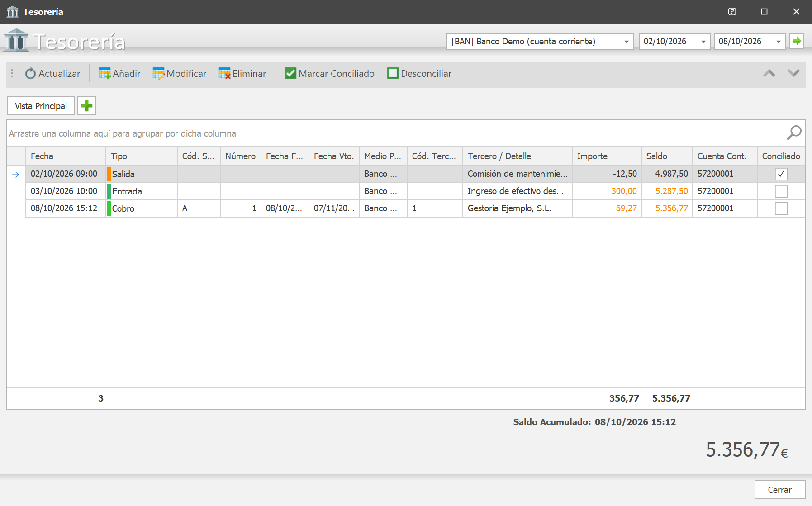Check Conciliado box for Gestoría Ejemplo row
The width and height of the screenshot is (812, 506).
(x=781, y=208)
